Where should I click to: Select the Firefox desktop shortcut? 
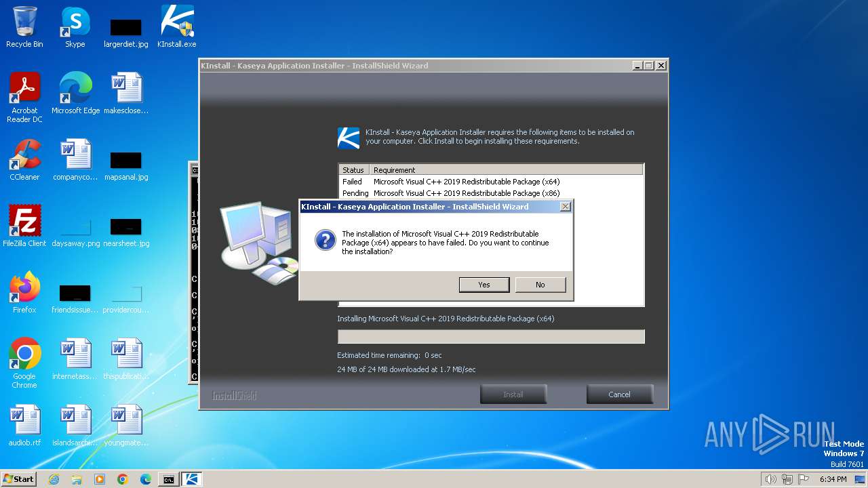(x=24, y=293)
